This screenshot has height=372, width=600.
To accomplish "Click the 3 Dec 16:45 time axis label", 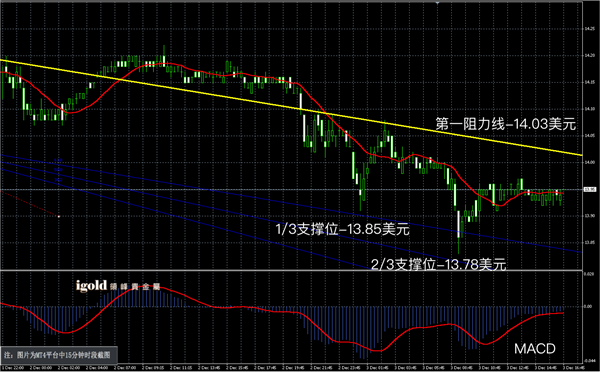I will click(574, 368).
